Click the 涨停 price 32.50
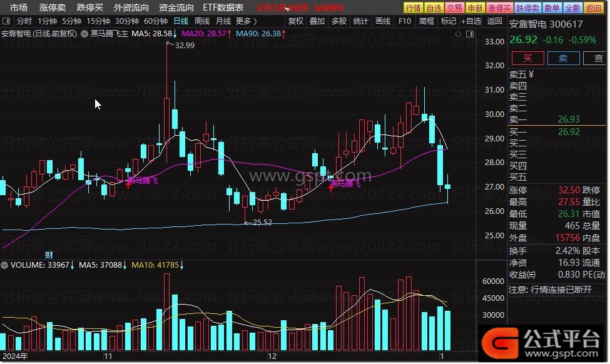 coord(569,190)
